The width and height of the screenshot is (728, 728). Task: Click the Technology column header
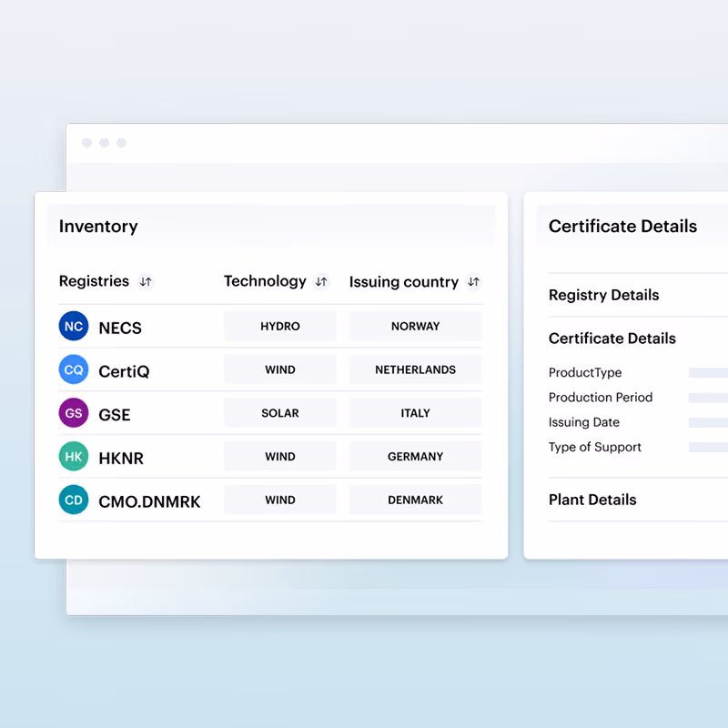265,281
